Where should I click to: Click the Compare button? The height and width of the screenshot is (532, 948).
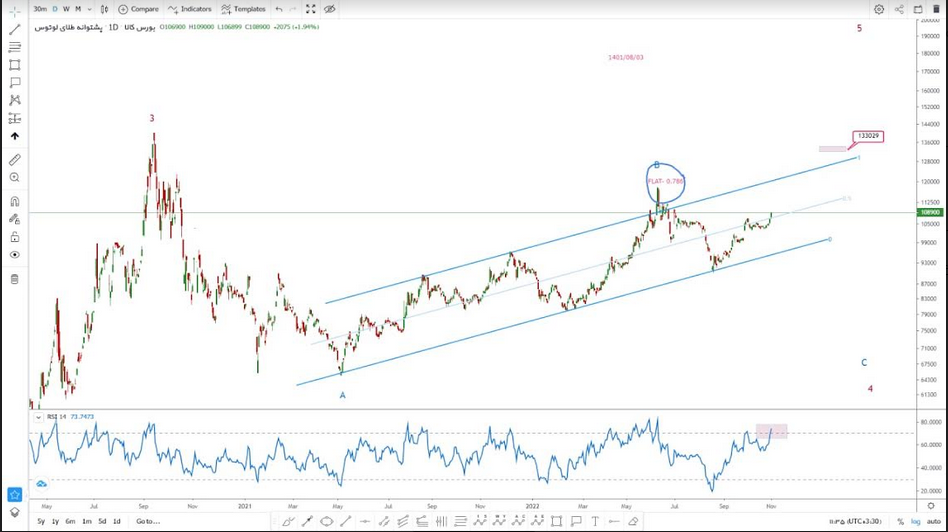[137, 9]
